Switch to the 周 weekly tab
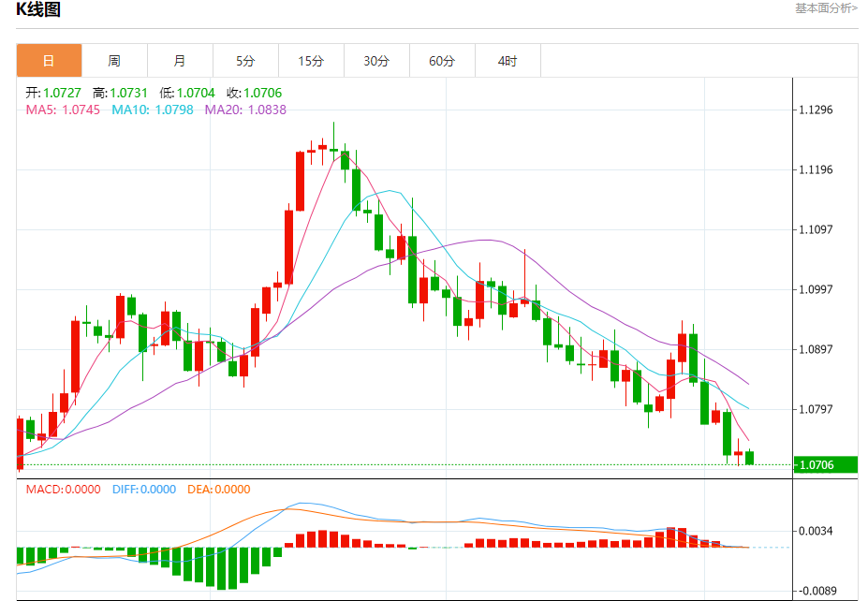This screenshot has height=601, width=868. [114, 60]
